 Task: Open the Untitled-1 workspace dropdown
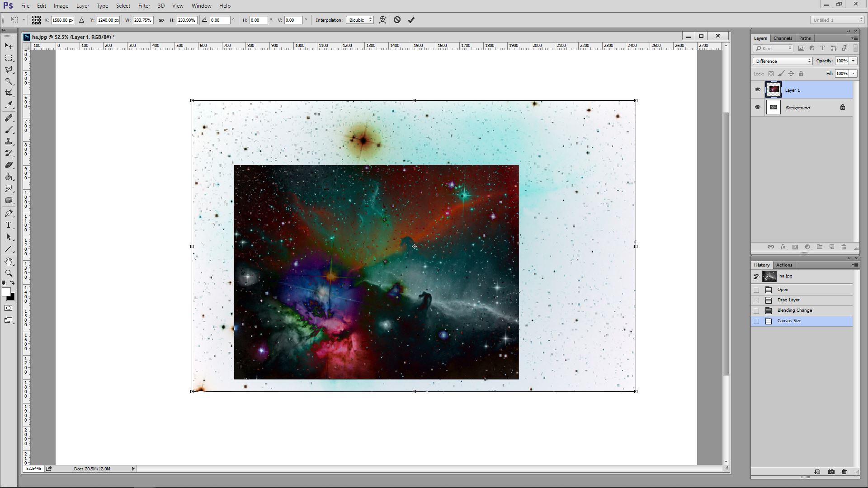click(837, 20)
